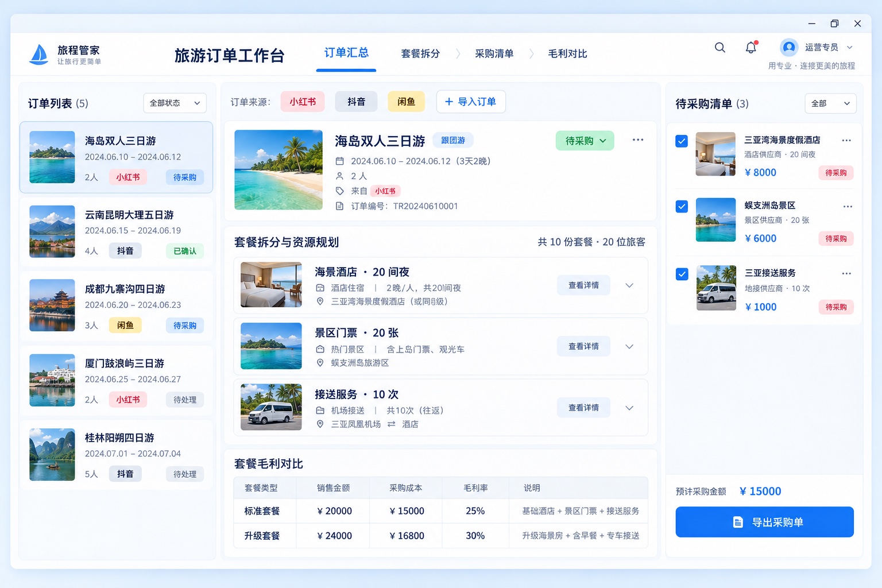Select the 桂林阳朔四日游 order card
Image resolution: width=882 pixels, height=588 pixels.
117,455
